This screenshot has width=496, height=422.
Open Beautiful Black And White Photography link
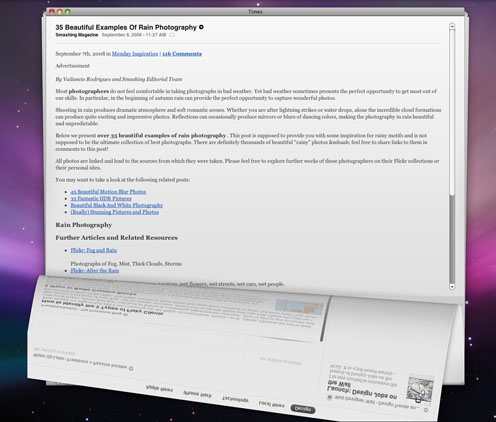(x=117, y=205)
